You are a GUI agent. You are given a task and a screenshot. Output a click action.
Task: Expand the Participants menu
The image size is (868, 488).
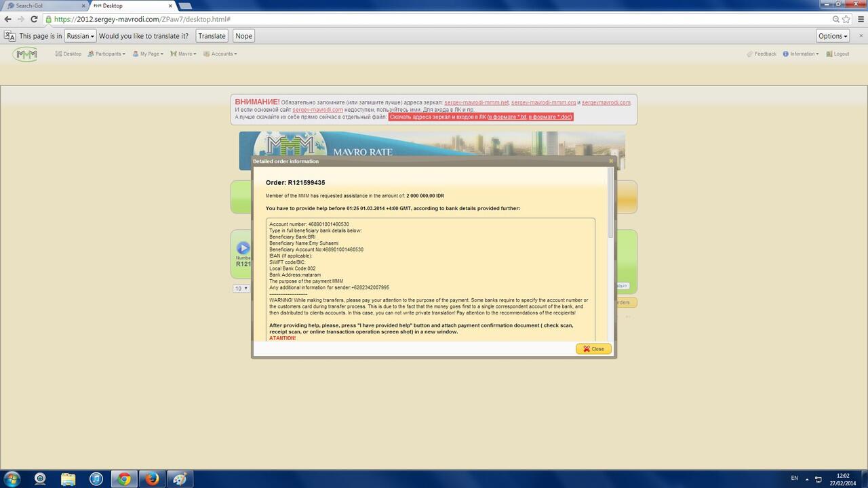click(106, 54)
